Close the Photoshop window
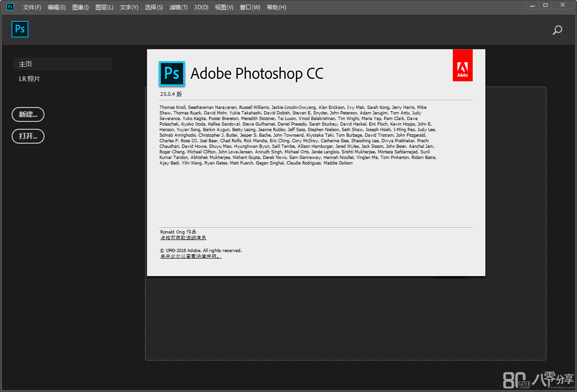The height and width of the screenshot is (392, 577). (x=563, y=5)
